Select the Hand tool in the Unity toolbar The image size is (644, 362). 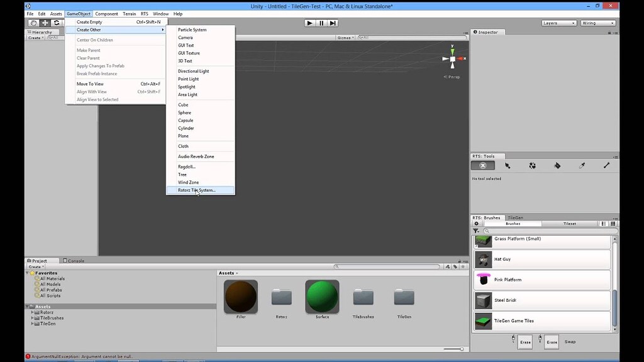pos(33,23)
